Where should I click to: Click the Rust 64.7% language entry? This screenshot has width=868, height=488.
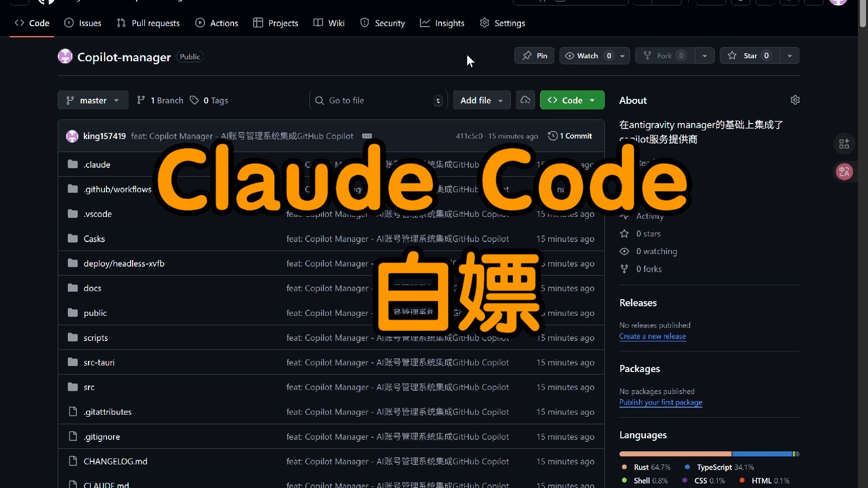point(646,467)
